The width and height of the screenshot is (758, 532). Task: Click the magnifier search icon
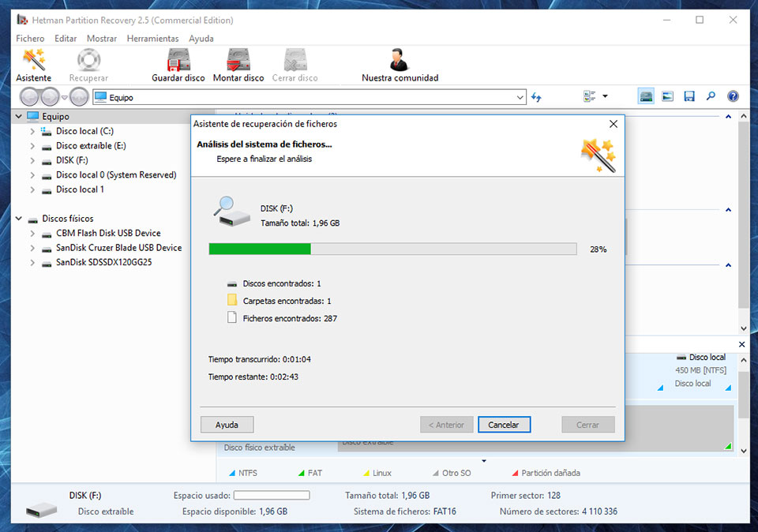point(711,96)
